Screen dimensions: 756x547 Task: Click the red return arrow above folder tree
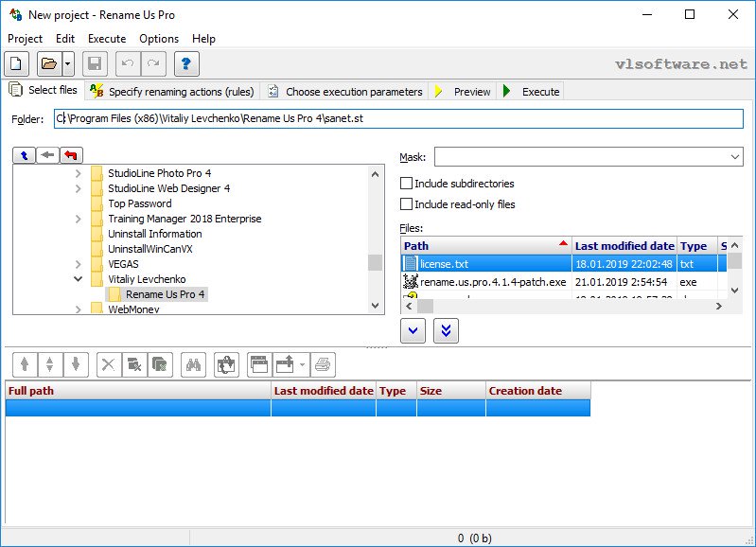[71, 155]
